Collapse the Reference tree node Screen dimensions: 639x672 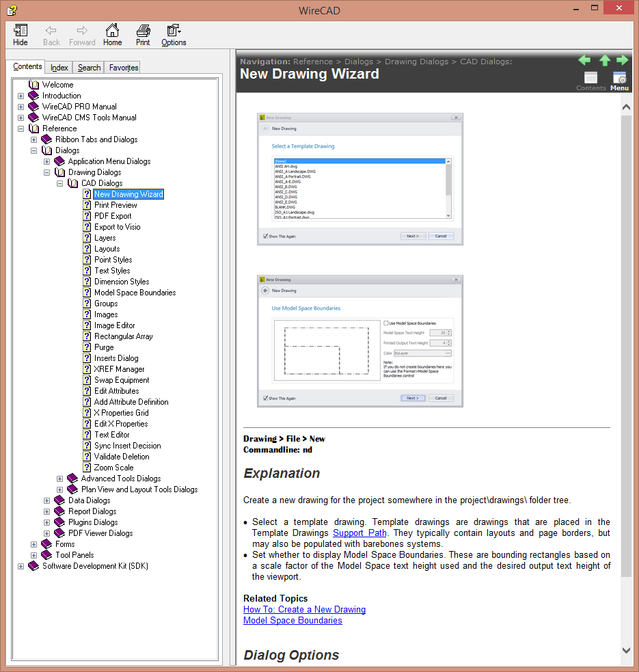(x=21, y=129)
